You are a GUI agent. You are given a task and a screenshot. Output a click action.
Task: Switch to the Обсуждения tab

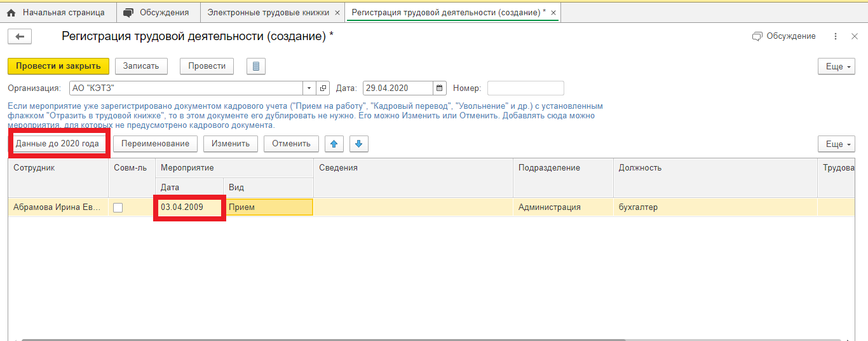(159, 12)
